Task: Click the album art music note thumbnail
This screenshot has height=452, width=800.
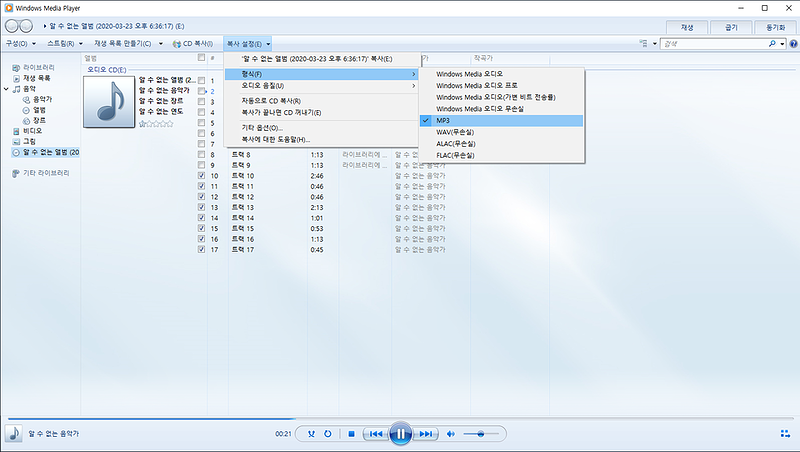Action: (x=109, y=102)
